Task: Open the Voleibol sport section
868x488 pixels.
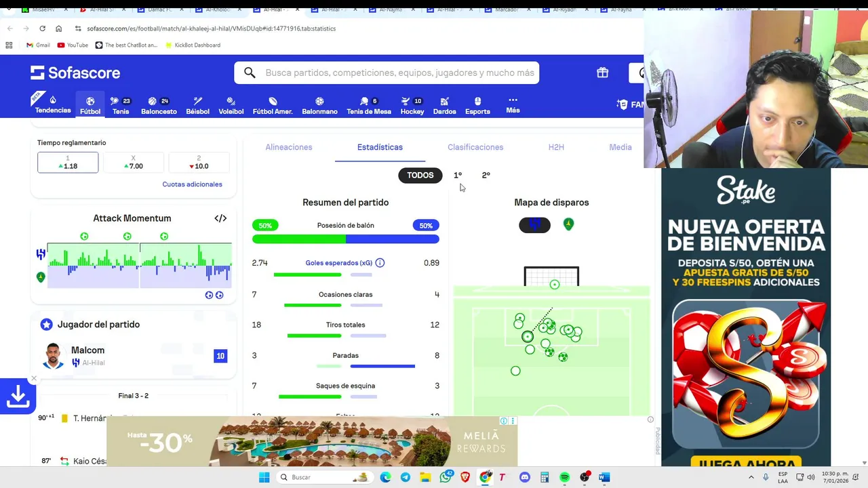Action: click(x=231, y=105)
